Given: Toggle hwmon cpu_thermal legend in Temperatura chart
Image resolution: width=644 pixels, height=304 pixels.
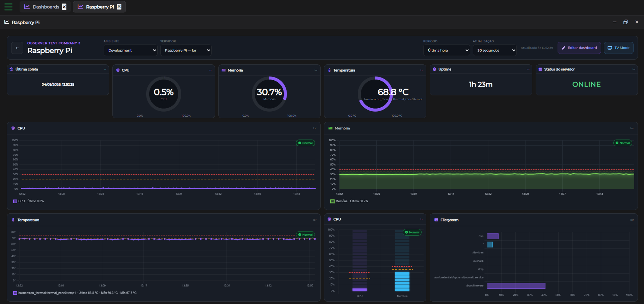Looking at the screenshot, I should point(75,293).
